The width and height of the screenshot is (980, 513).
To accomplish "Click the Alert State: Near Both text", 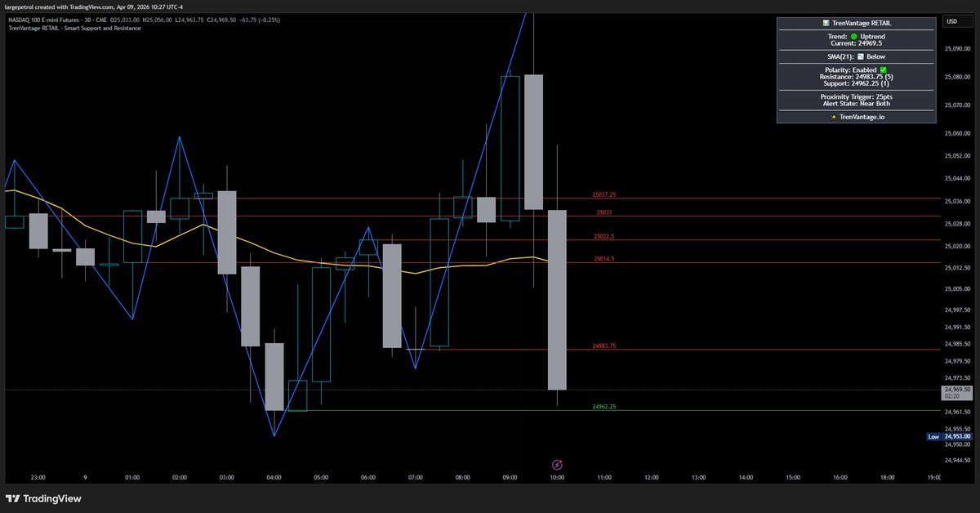I will tap(856, 104).
